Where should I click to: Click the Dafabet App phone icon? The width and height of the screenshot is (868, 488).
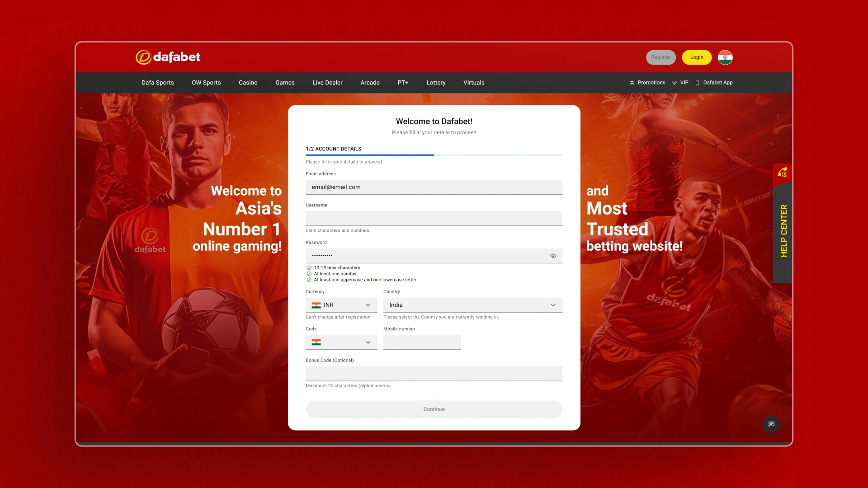697,83
